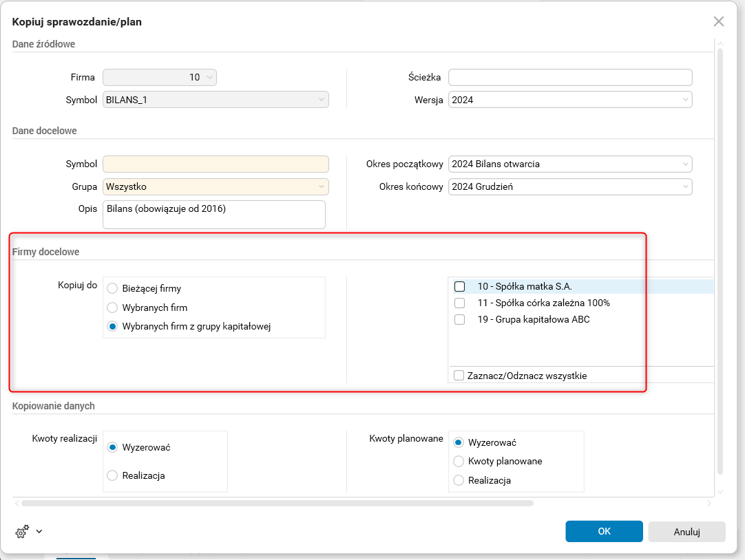This screenshot has width=745, height=560.
Task: Click the Anuluj button
Action: click(686, 532)
